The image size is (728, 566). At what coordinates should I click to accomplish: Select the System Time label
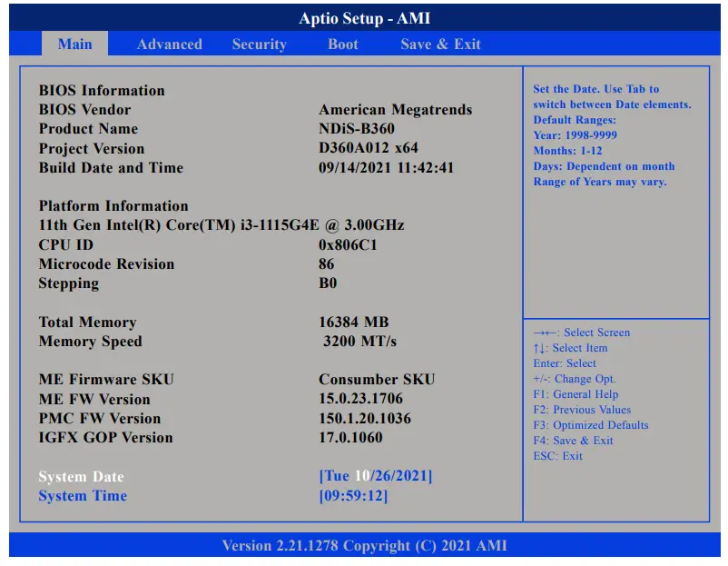pos(83,496)
